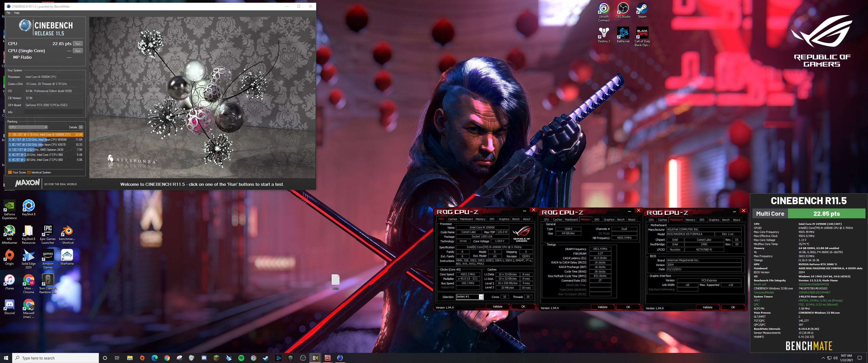Open Solid Edge 2020 desktop icon

tap(29, 259)
